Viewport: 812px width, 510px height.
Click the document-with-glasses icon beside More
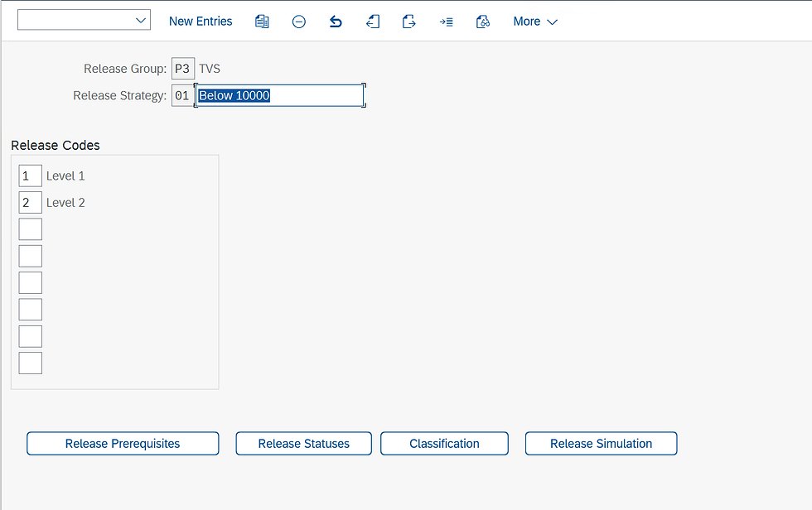(x=482, y=22)
